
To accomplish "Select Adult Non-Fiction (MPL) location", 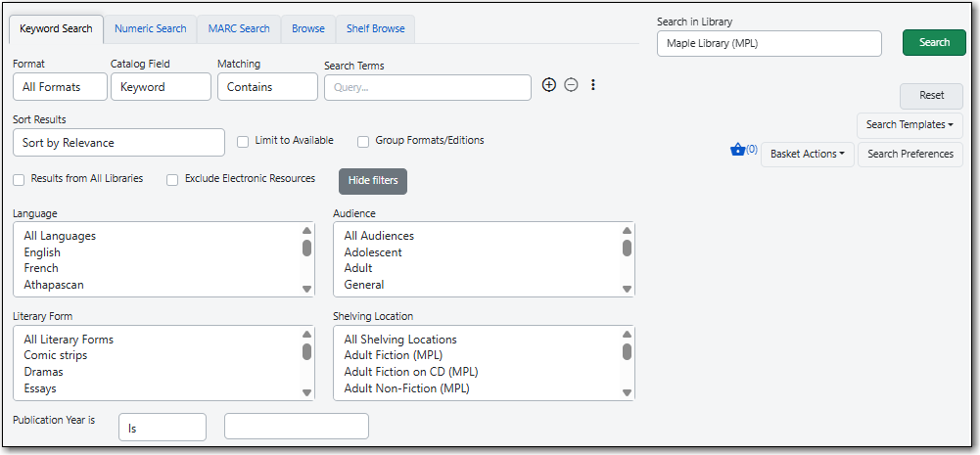I will [407, 388].
